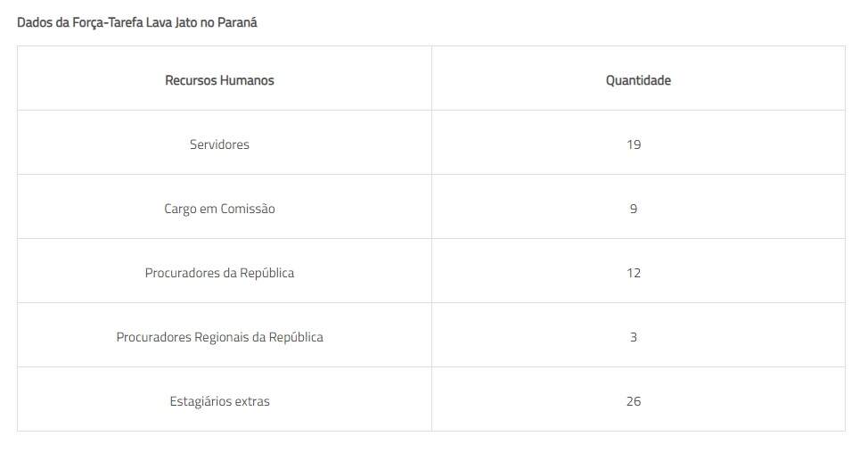Select quantity 3 for Procuradores Regionais
The image size is (868, 469).
(x=634, y=337)
